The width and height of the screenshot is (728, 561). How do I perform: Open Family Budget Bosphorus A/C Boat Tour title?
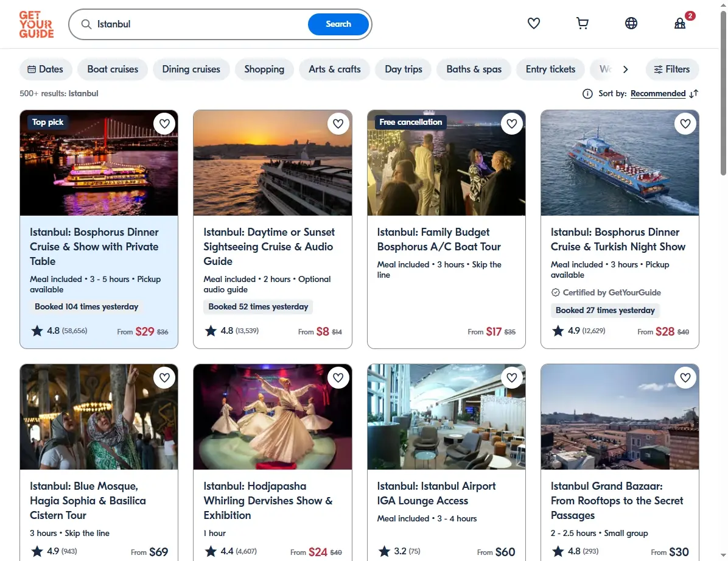click(439, 239)
